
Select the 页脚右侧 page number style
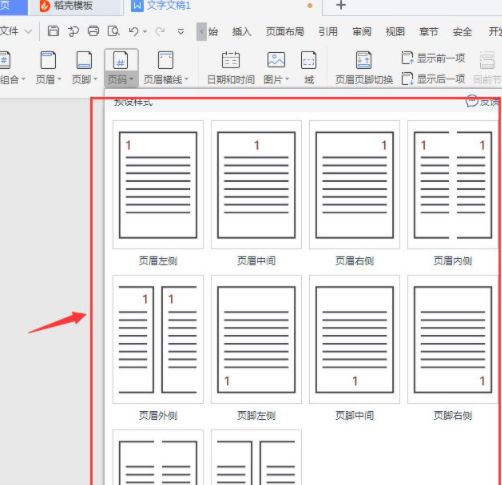pyautogui.click(x=453, y=339)
